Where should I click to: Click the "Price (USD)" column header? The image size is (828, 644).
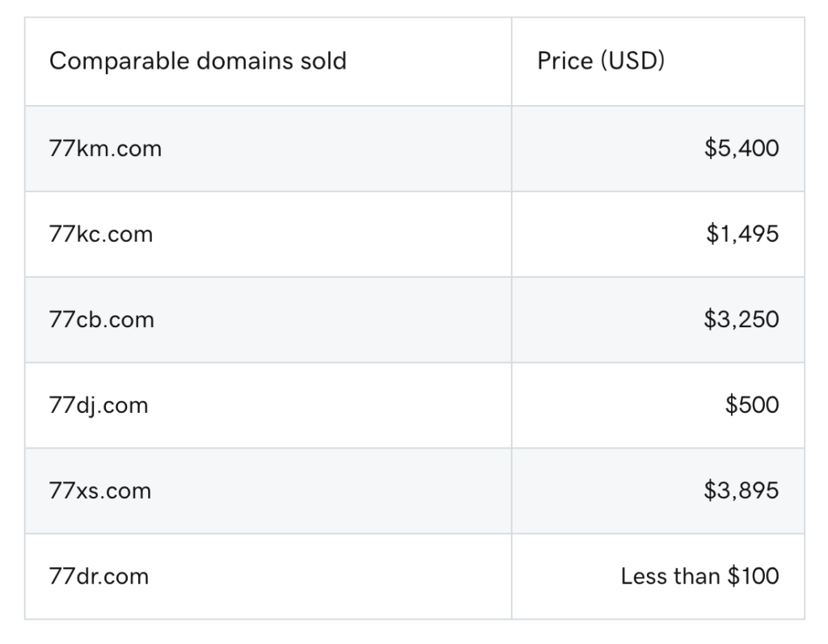600,61
